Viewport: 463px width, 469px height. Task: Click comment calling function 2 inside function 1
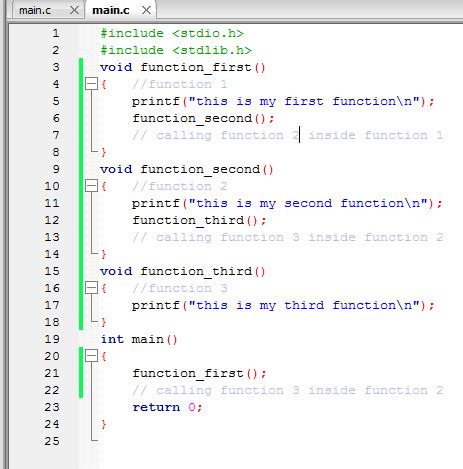coord(288,135)
